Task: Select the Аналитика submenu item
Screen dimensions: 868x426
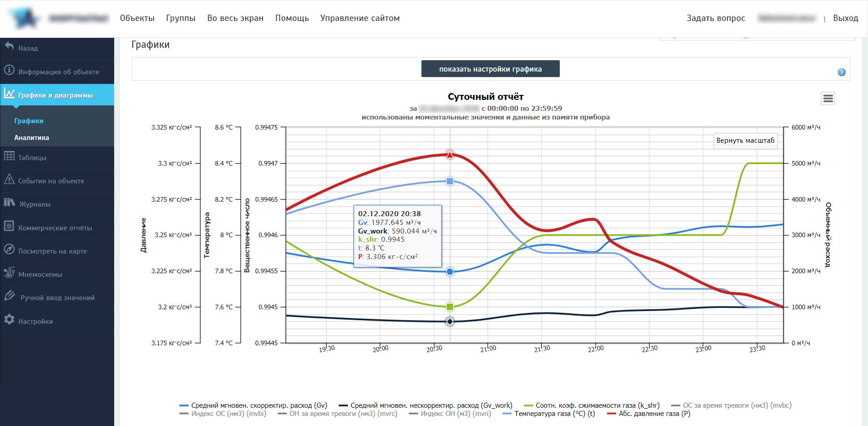Action: (32, 138)
